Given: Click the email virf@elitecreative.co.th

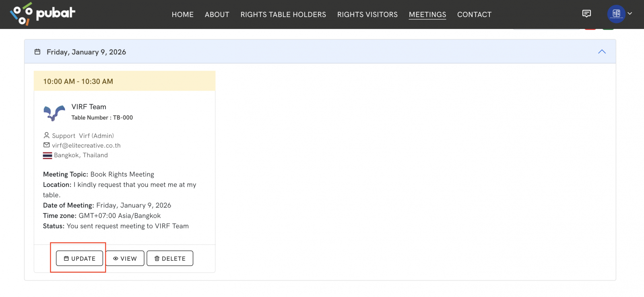Looking at the screenshot, I should 86,145.
